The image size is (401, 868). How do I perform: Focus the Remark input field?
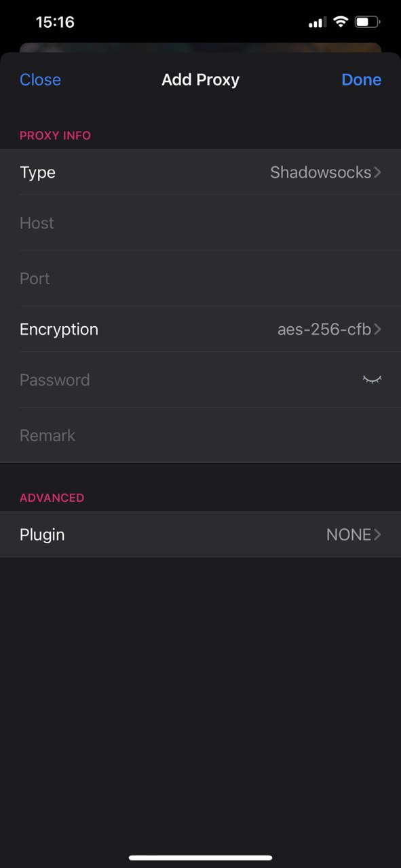coord(200,435)
